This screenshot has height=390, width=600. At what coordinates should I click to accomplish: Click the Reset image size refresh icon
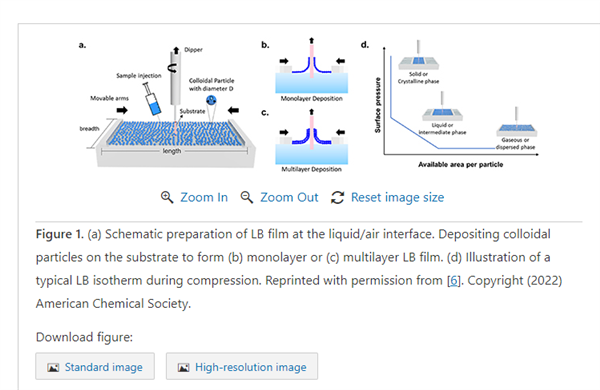click(337, 197)
